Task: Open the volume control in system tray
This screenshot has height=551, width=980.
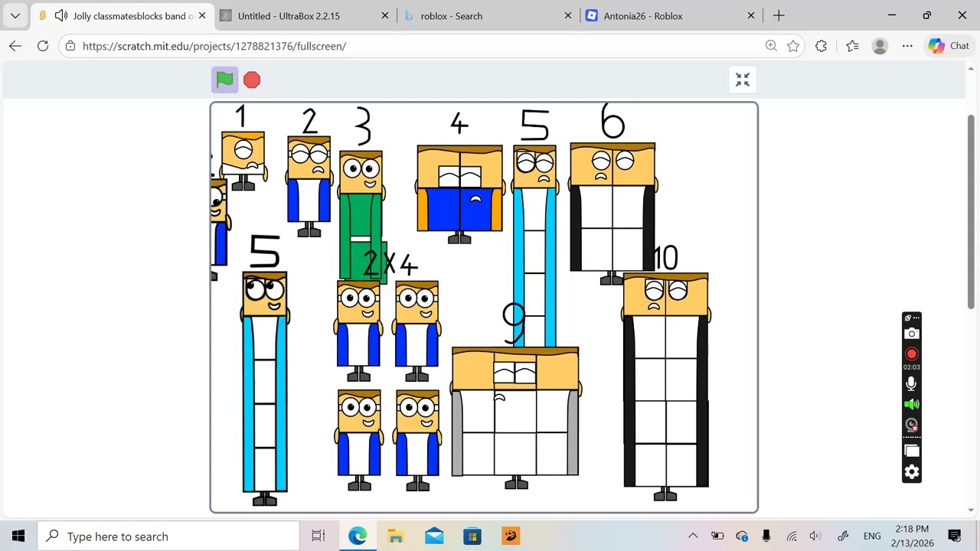Action: (815, 536)
